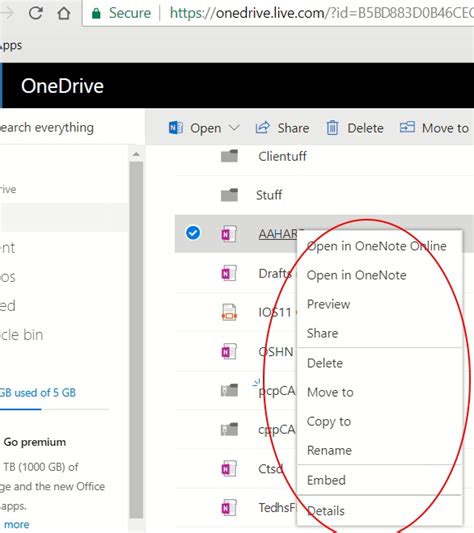Choose Open in OneNote Online
The height and width of the screenshot is (533, 474).
click(x=379, y=246)
